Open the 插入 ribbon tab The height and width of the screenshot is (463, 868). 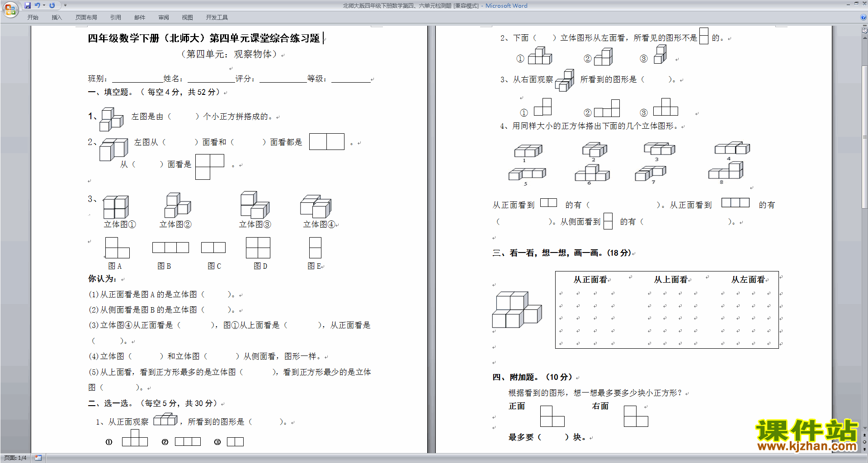pyautogui.click(x=57, y=18)
